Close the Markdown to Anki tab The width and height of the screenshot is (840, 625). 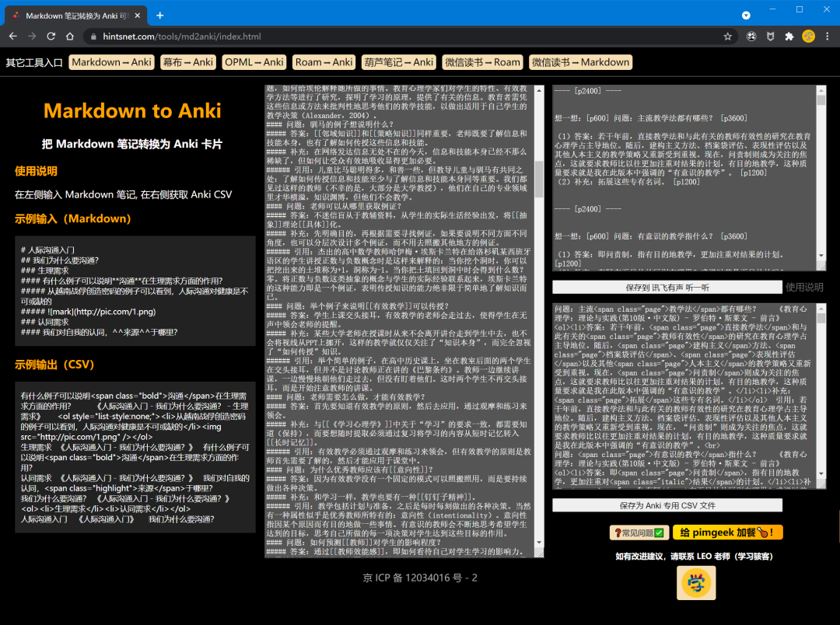[137, 16]
